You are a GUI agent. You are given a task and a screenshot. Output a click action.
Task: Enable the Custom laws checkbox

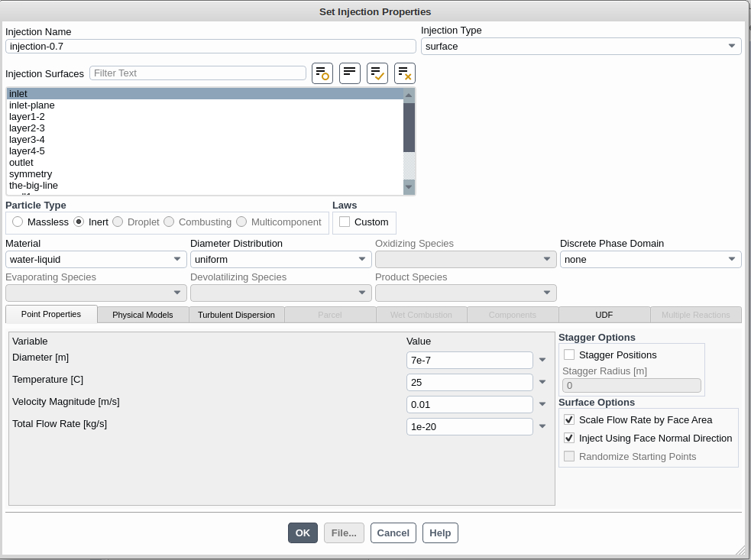pyautogui.click(x=345, y=222)
